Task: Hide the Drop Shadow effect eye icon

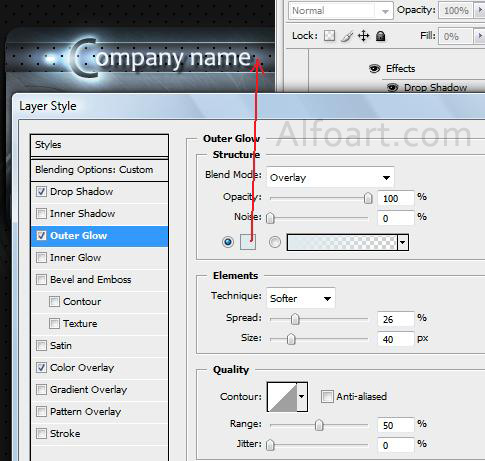Action: click(x=393, y=88)
